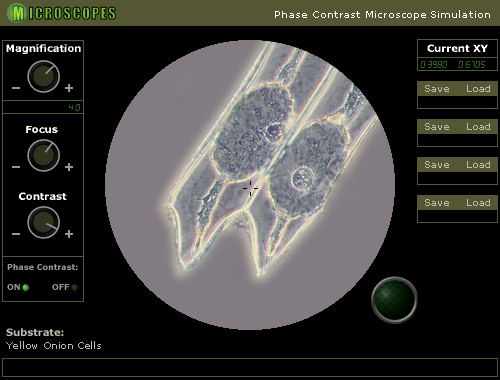Screen dimensions: 500x380
Task: Save position in the fourth slot
Action: (437, 203)
